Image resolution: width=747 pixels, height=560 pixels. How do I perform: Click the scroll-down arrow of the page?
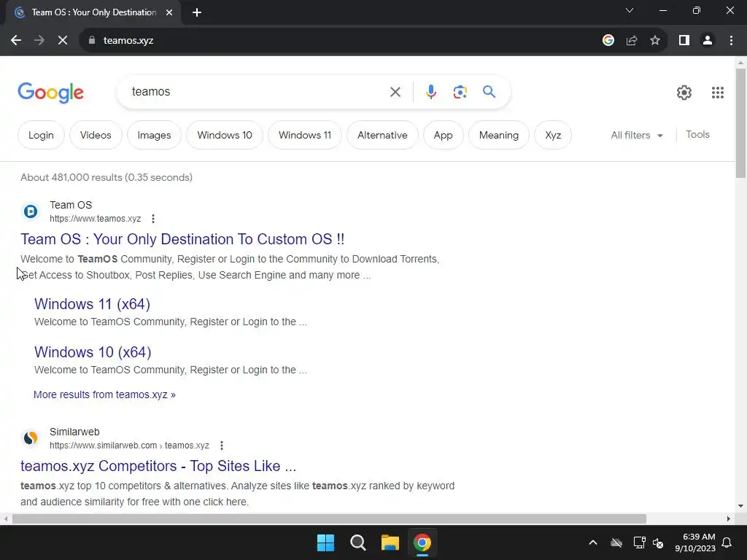click(740, 506)
